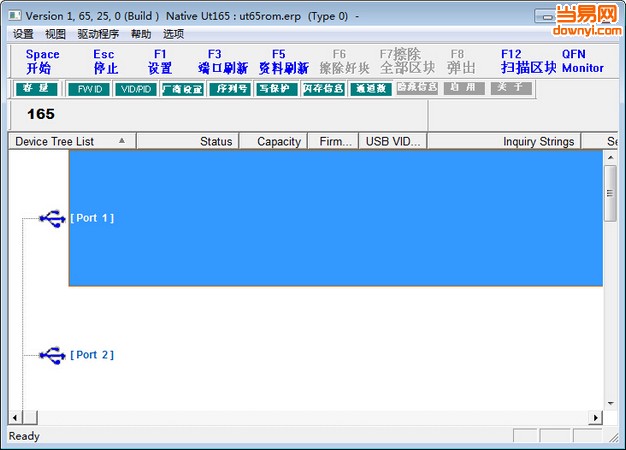This screenshot has height=450, width=626.
Task: Click the FW ID indicator button
Action: pyautogui.click(x=90, y=88)
